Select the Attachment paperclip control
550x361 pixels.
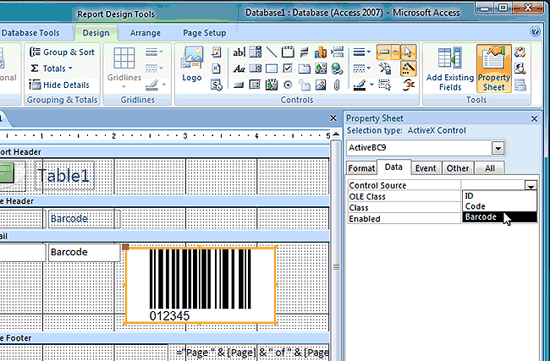tap(337, 85)
